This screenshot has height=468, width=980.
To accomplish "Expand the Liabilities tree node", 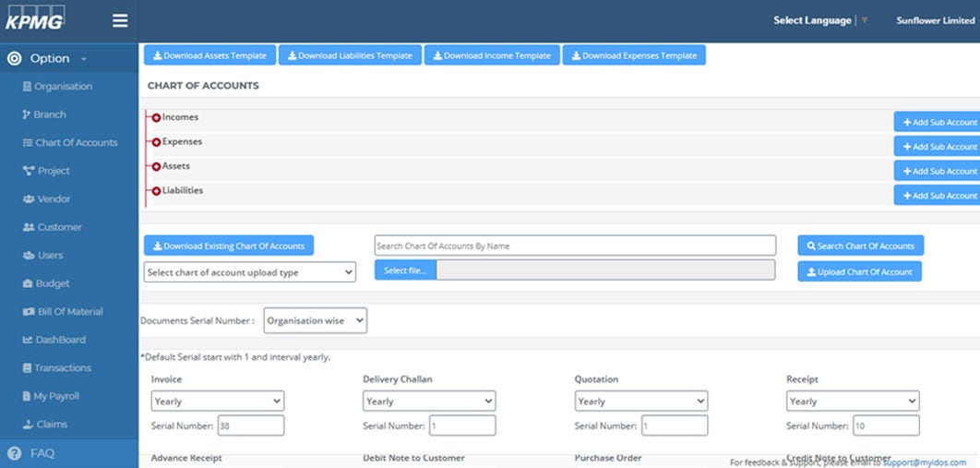I will tap(156, 191).
